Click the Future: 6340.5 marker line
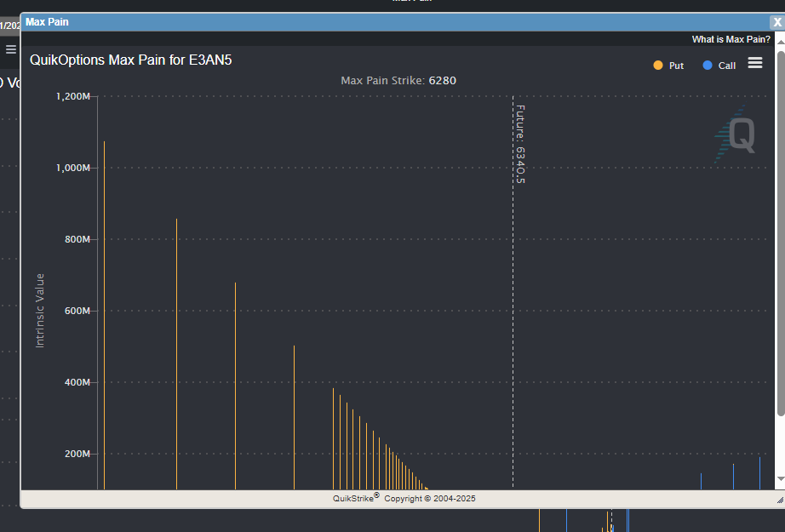This screenshot has width=785, height=532. point(513,291)
